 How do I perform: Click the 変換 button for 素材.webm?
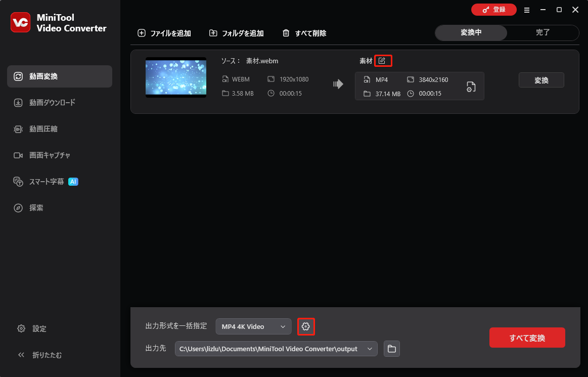pyautogui.click(x=541, y=79)
